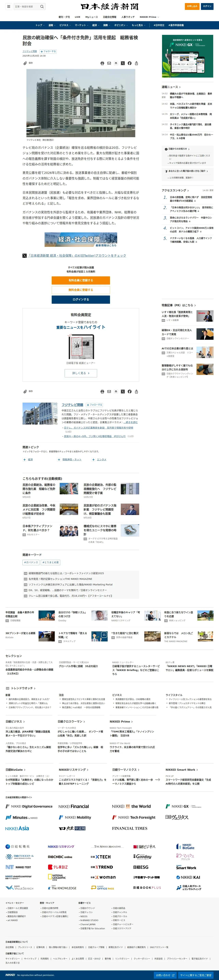
Task: Open the Myニュース menu item
Action: (x=91, y=17)
